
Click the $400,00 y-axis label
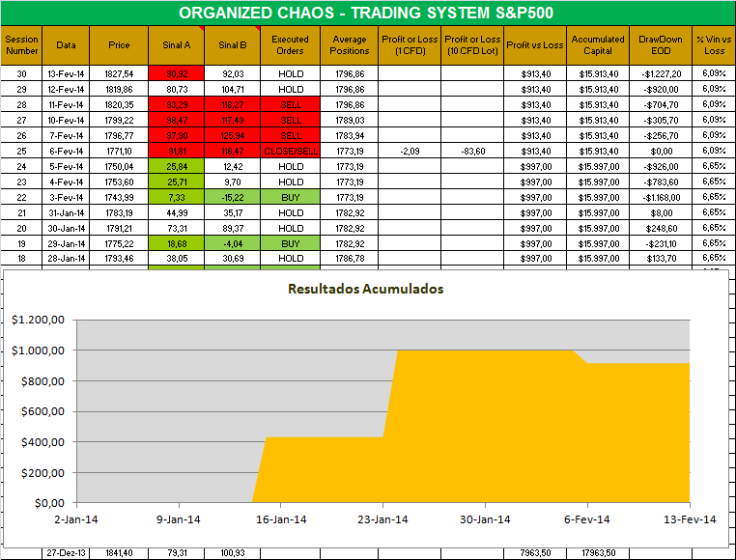42,442
